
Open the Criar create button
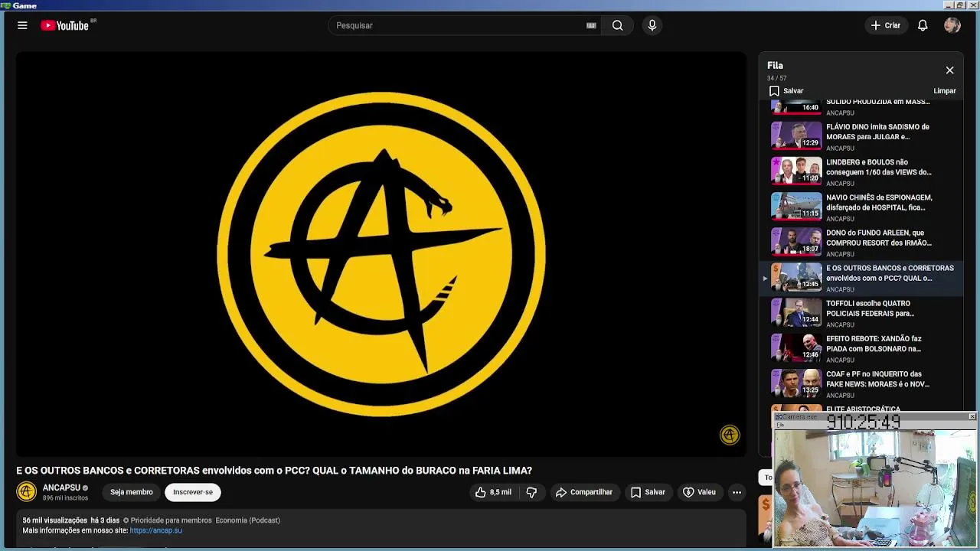pos(886,25)
